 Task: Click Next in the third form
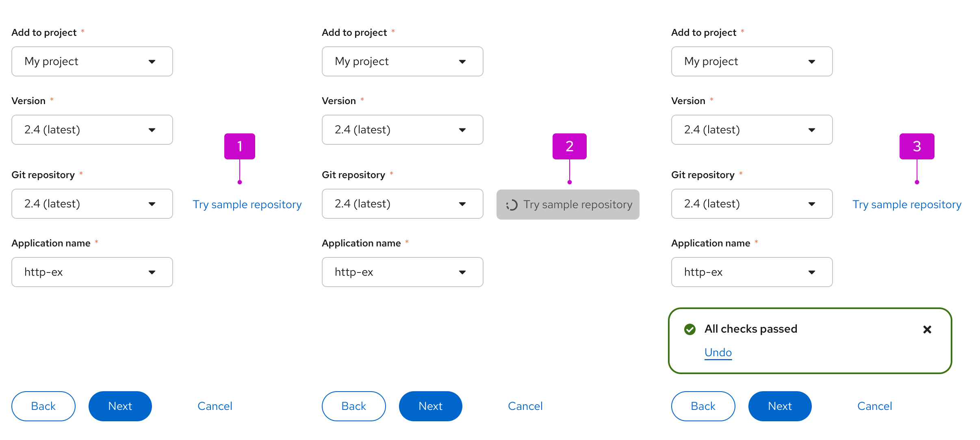(779, 406)
